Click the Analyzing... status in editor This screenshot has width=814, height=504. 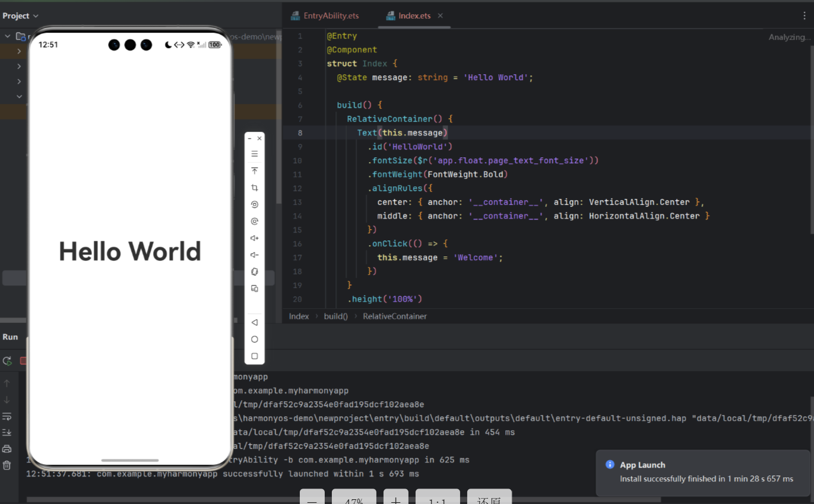(789, 37)
